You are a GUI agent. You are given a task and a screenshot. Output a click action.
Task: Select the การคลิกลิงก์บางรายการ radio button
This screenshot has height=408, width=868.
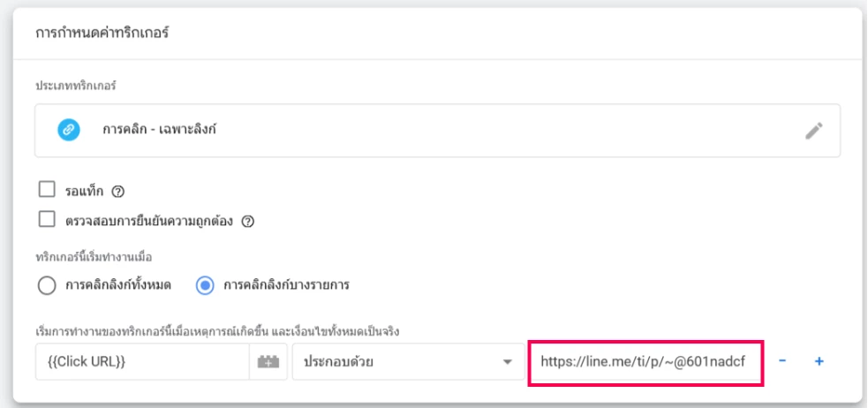203,285
